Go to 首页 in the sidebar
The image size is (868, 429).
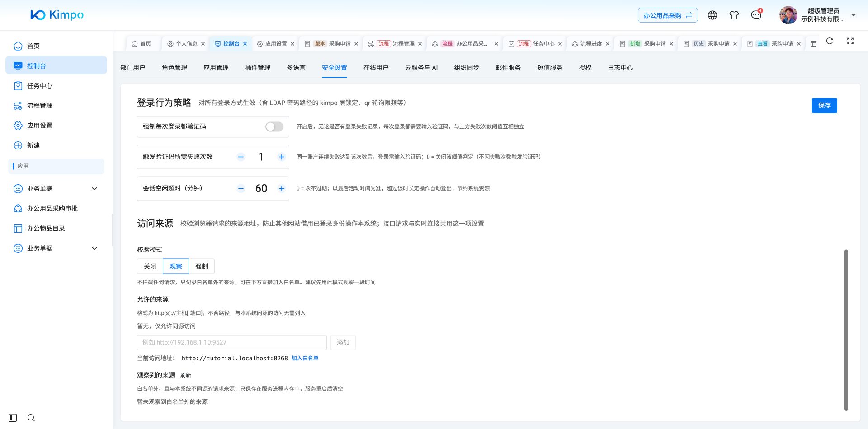[x=56, y=46]
